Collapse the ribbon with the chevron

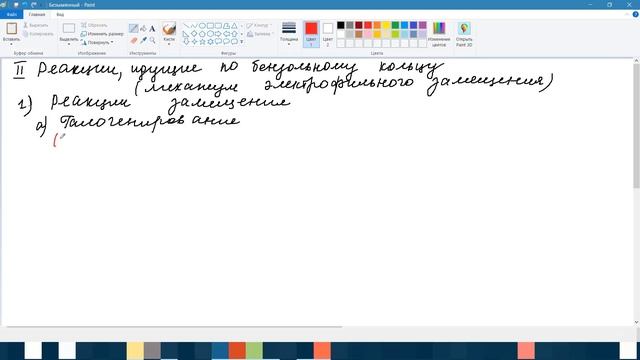(627, 14)
